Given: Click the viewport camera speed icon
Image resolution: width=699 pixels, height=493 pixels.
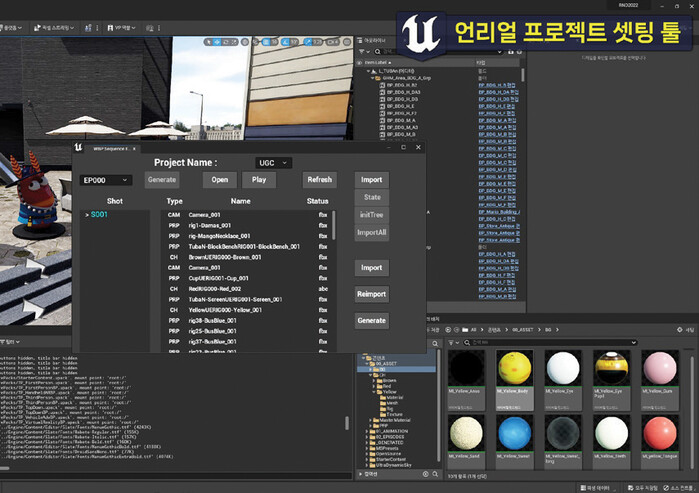Looking at the screenshot, I should click(x=331, y=42).
